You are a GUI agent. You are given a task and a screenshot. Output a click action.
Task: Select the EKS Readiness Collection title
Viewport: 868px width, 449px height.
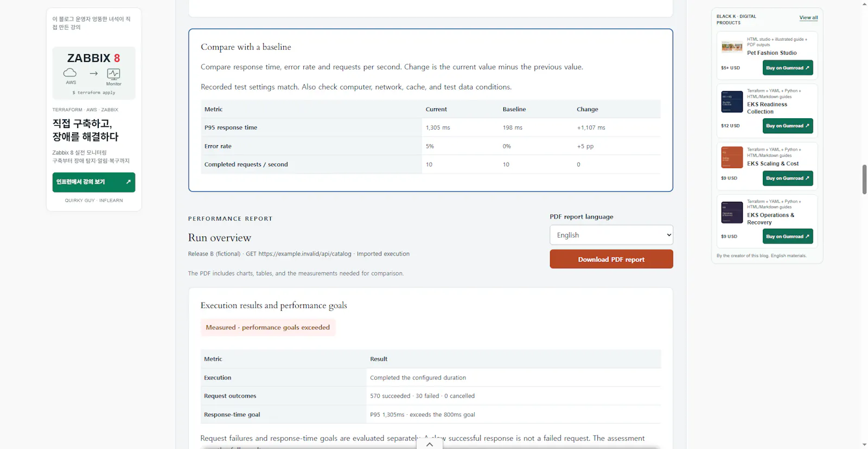(x=767, y=108)
